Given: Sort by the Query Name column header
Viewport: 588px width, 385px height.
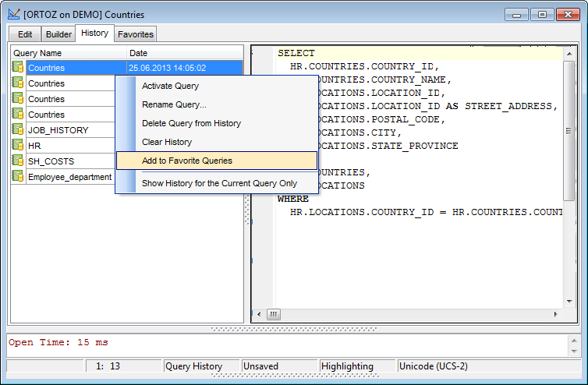Looking at the screenshot, I should [x=69, y=53].
